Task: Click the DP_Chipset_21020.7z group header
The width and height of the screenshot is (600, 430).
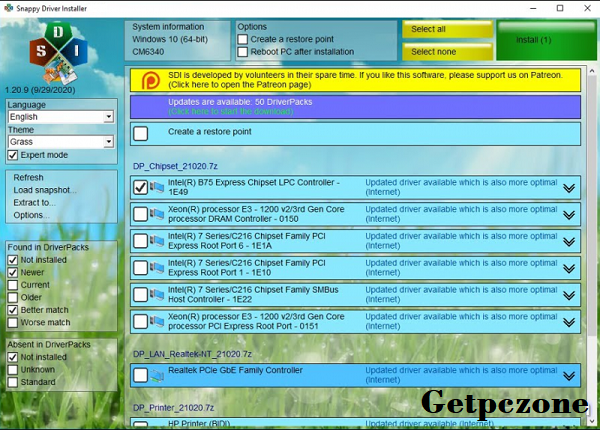Action: point(175,166)
